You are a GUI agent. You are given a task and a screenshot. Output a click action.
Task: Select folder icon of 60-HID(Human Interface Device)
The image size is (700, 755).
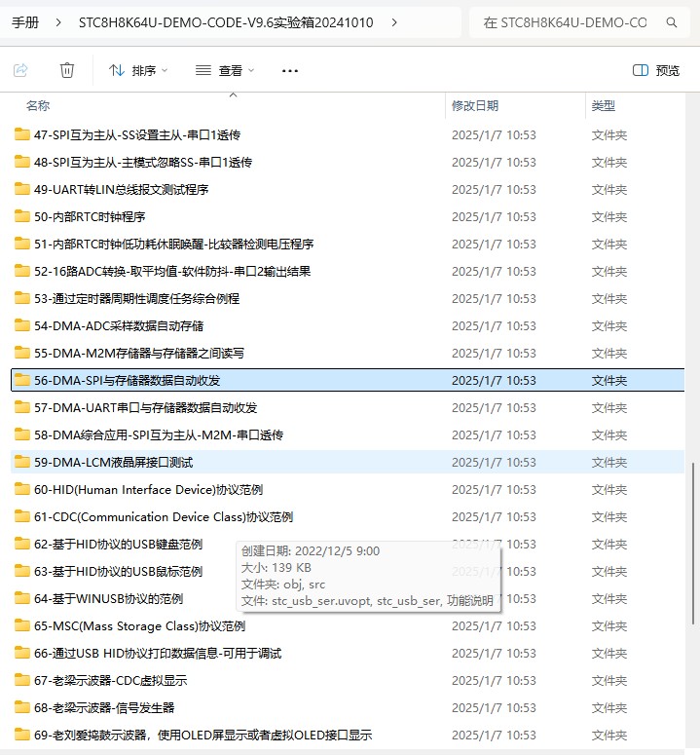(22, 489)
